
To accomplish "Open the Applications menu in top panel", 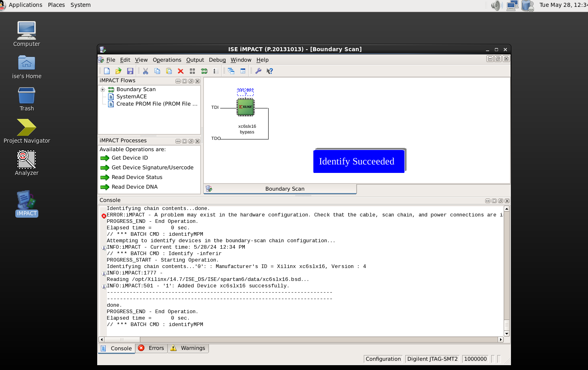I will pyautogui.click(x=25, y=5).
